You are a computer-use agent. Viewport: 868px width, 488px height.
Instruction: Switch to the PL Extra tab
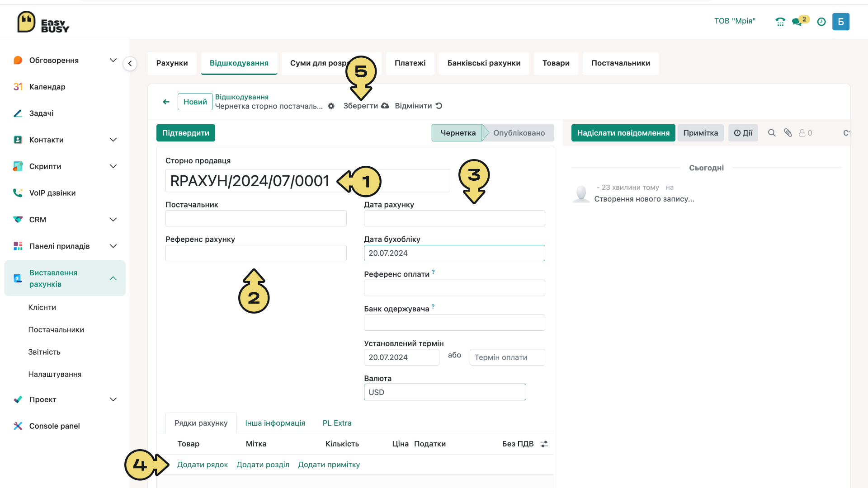click(x=337, y=423)
